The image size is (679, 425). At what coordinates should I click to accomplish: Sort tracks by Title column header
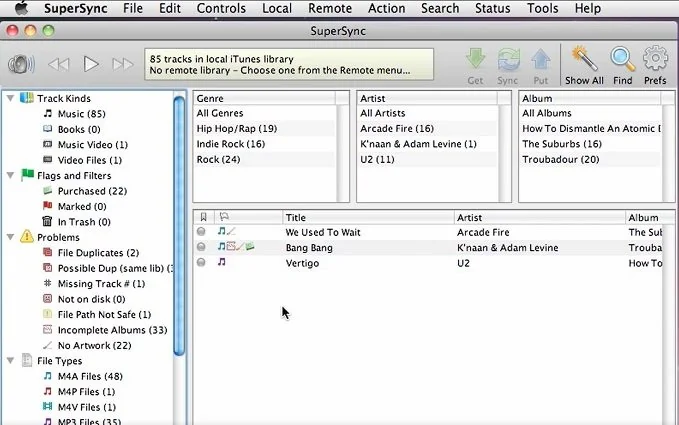[x=368, y=217]
